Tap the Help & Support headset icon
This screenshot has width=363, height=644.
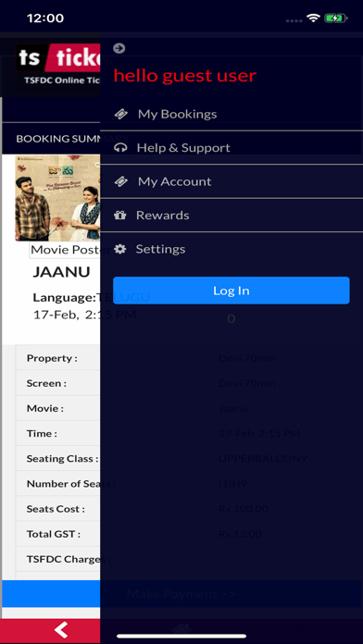(120, 148)
